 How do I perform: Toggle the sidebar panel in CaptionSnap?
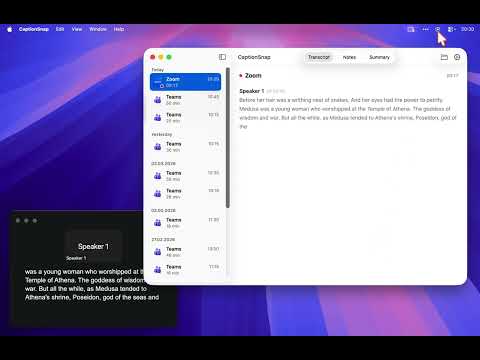point(222,57)
